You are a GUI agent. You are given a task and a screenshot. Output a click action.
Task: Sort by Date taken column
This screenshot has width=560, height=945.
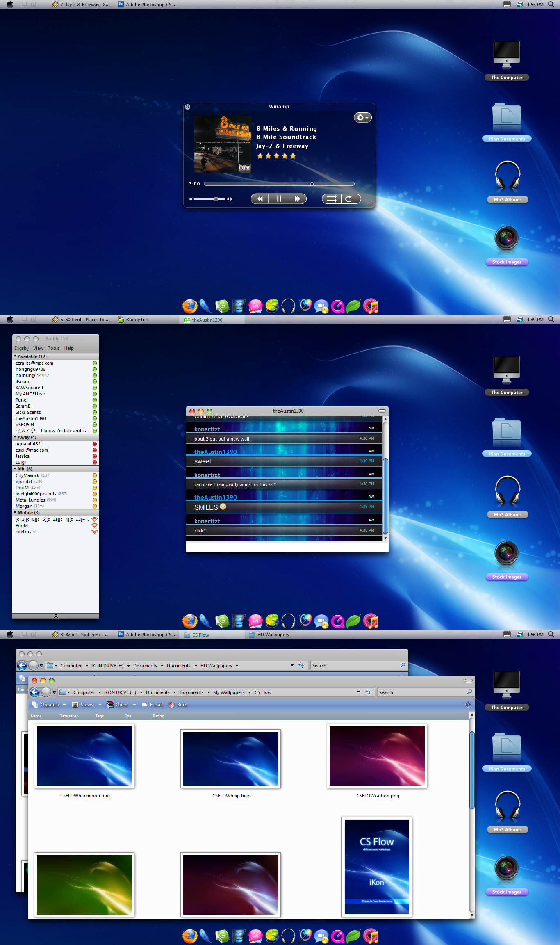click(69, 716)
